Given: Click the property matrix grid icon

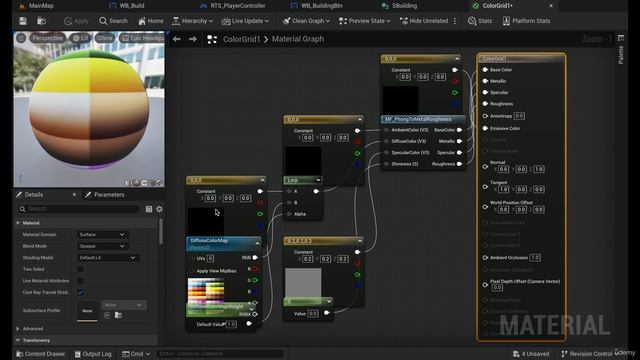Looking at the screenshot, I should click(149, 209).
